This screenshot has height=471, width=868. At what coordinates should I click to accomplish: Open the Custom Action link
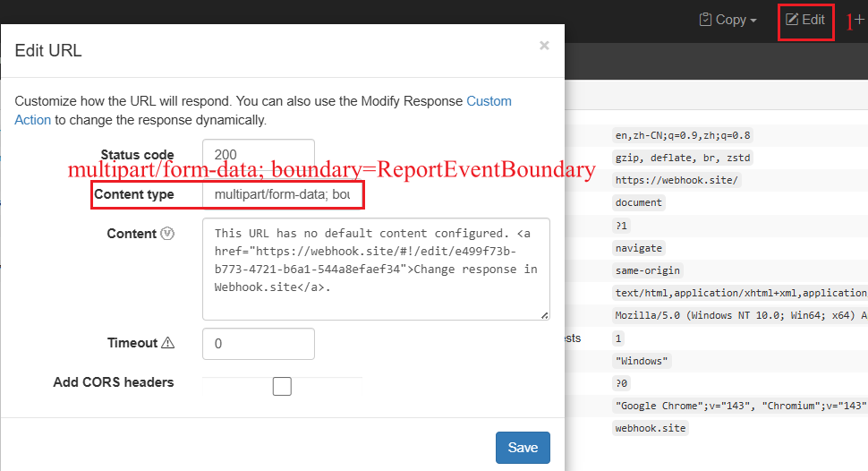[x=489, y=101]
